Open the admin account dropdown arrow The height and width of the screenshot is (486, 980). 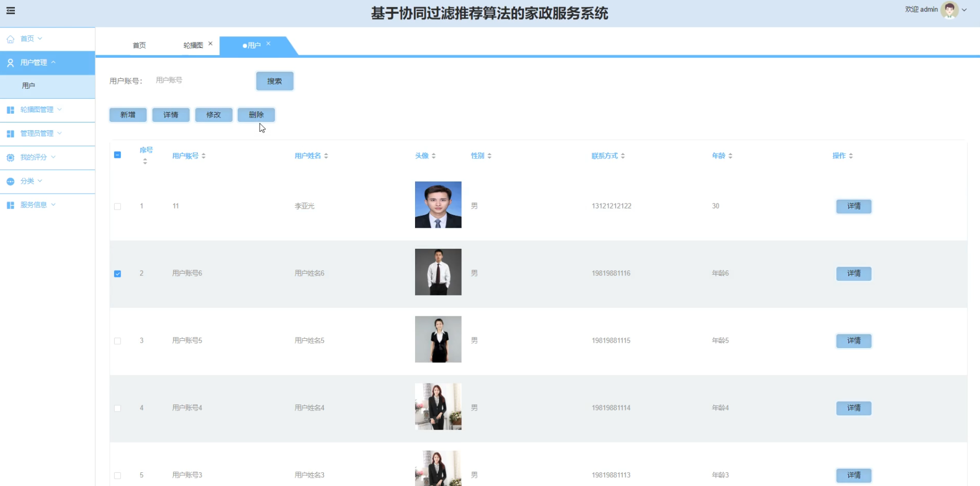pos(965,10)
